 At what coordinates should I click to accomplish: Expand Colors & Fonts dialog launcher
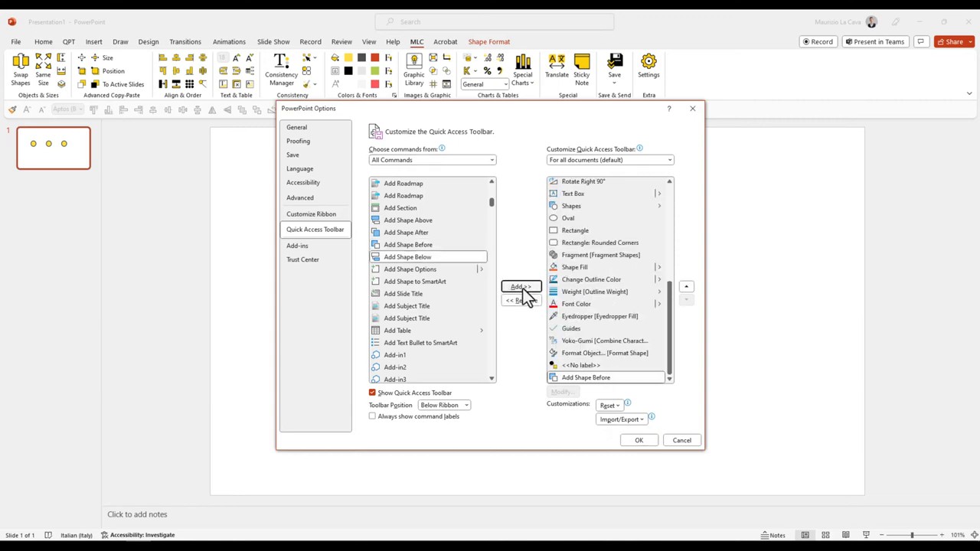394,96
